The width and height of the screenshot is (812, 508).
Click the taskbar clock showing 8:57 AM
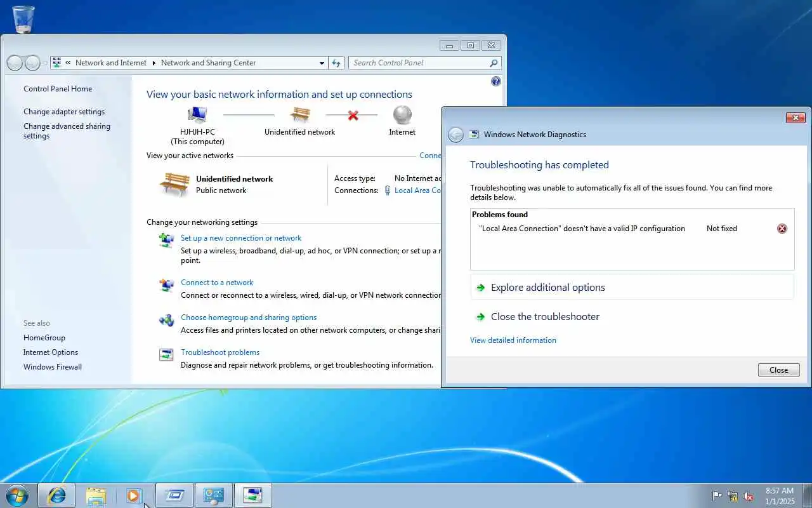click(780, 496)
